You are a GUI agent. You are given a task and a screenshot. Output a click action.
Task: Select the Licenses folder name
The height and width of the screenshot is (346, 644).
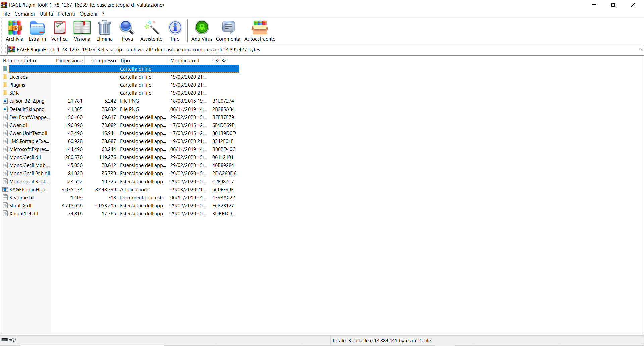[18, 77]
